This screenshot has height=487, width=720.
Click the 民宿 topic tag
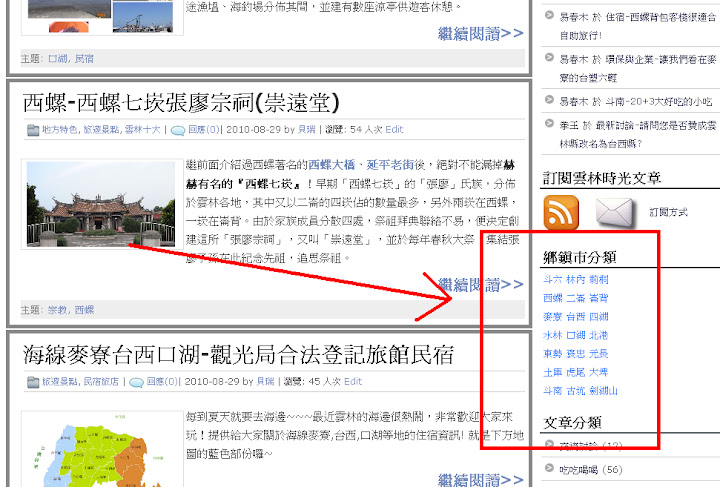(84, 59)
